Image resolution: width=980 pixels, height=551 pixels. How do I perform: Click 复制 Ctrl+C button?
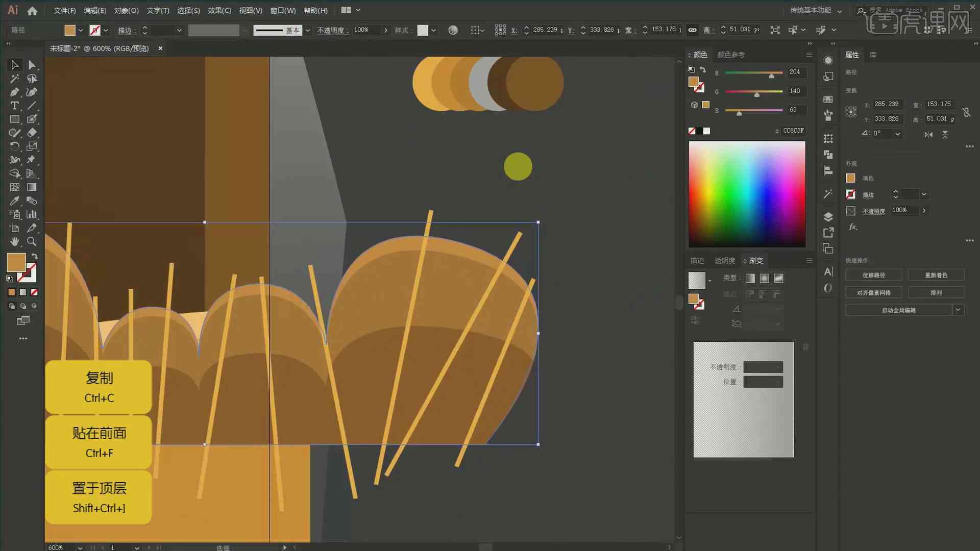99,387
